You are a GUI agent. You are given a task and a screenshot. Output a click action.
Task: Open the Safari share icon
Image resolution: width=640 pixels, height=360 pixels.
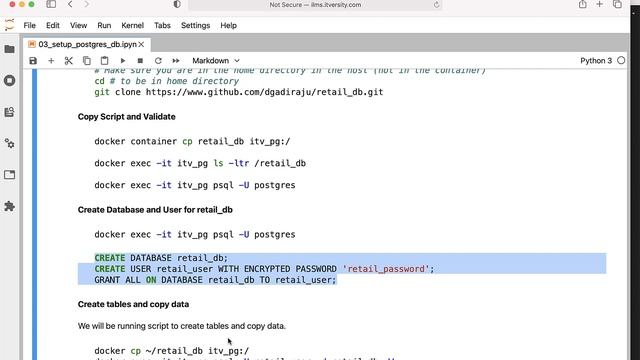(x=582, y=4)
